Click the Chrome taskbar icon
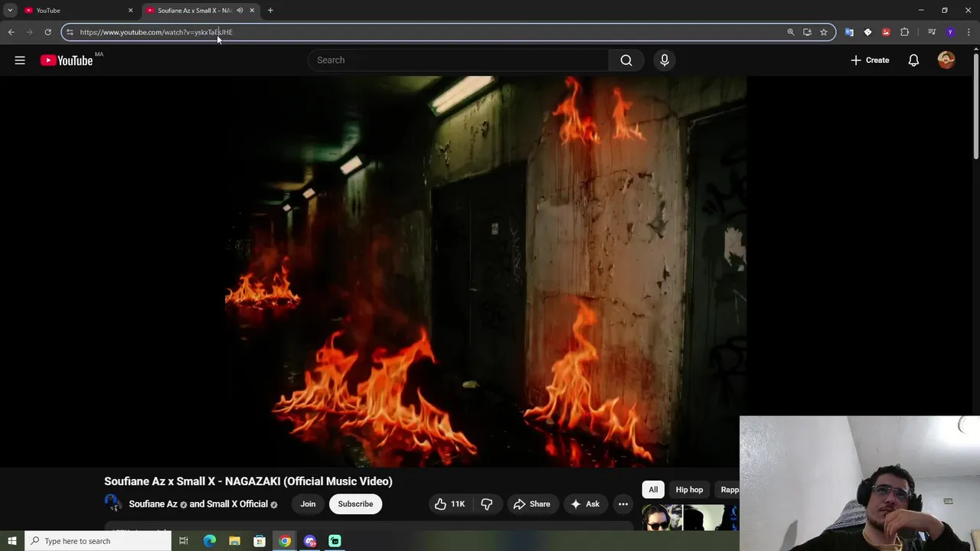980x551 pixels. click(285, 541)
